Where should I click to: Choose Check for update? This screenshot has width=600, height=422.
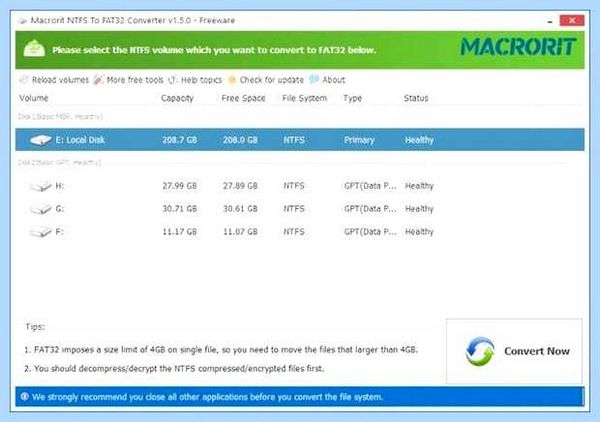pyautogui.click(x=266, y=80)
